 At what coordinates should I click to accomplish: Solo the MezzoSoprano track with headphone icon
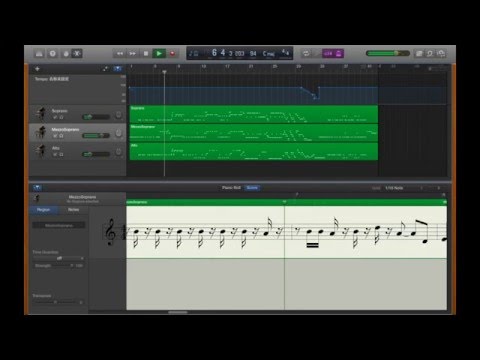click(61, 136)
